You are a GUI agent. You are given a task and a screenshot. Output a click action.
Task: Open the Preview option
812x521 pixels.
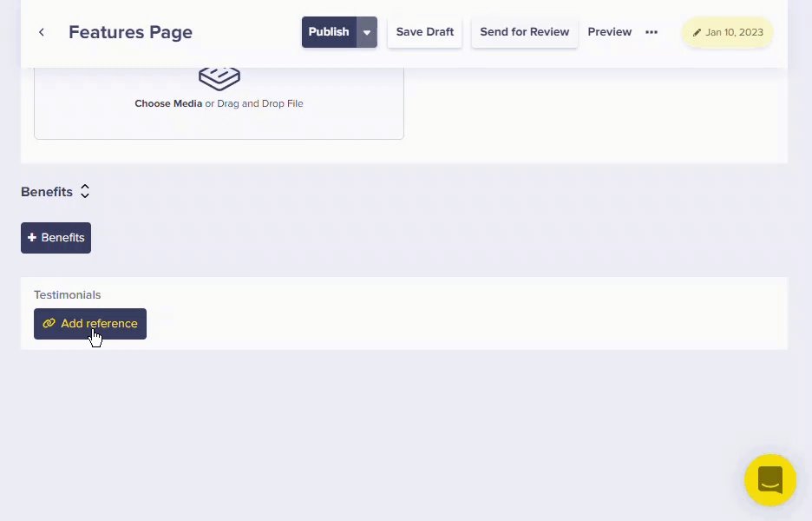(x=609, y=32)
